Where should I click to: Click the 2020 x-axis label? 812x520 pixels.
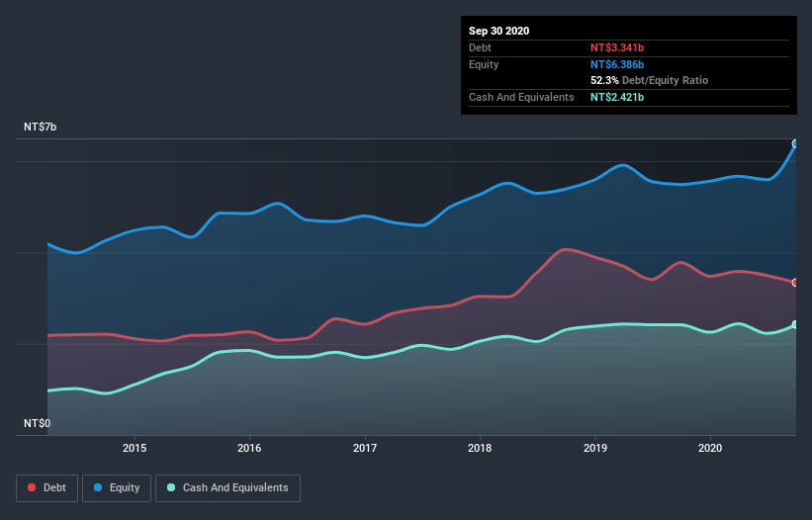tap(710, 448)
